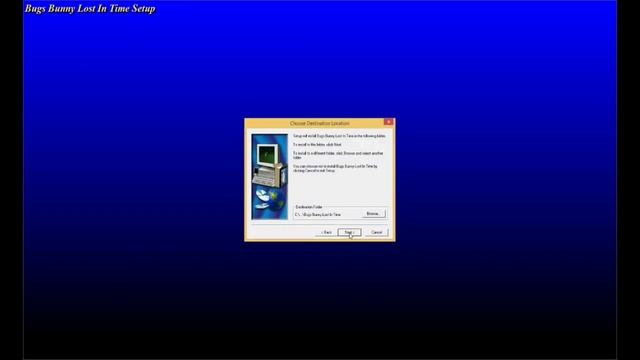
Task: Cancel the Bugs Bunny setup
Action: (376, 232)
